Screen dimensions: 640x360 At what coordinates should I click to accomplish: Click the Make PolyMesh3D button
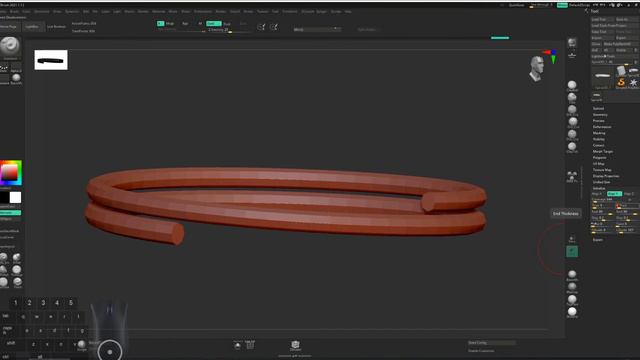coord(621,44)
